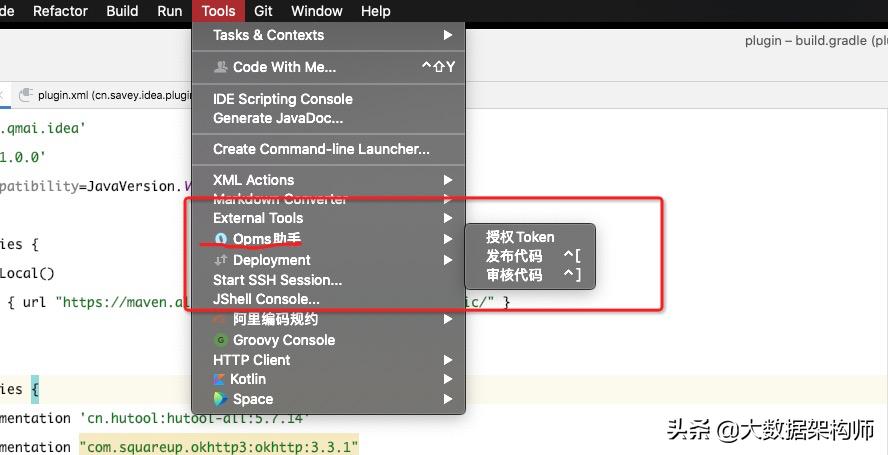Image resolution: width=888 pixels, height=455 pixels.
Task: Click the plugin.xml tab file icon
Action: (25, 95)
